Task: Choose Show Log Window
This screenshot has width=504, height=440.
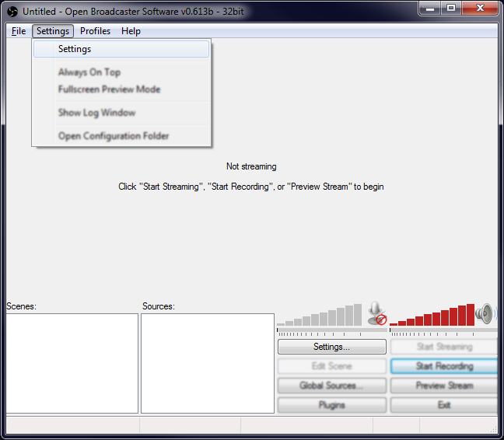Action: (121, 113)
